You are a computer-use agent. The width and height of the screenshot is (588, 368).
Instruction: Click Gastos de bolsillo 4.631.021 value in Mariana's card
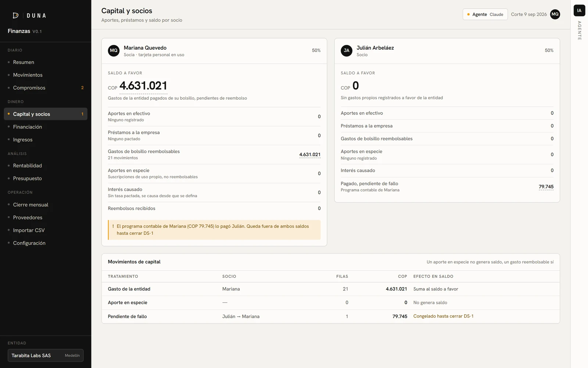(310, 155)
